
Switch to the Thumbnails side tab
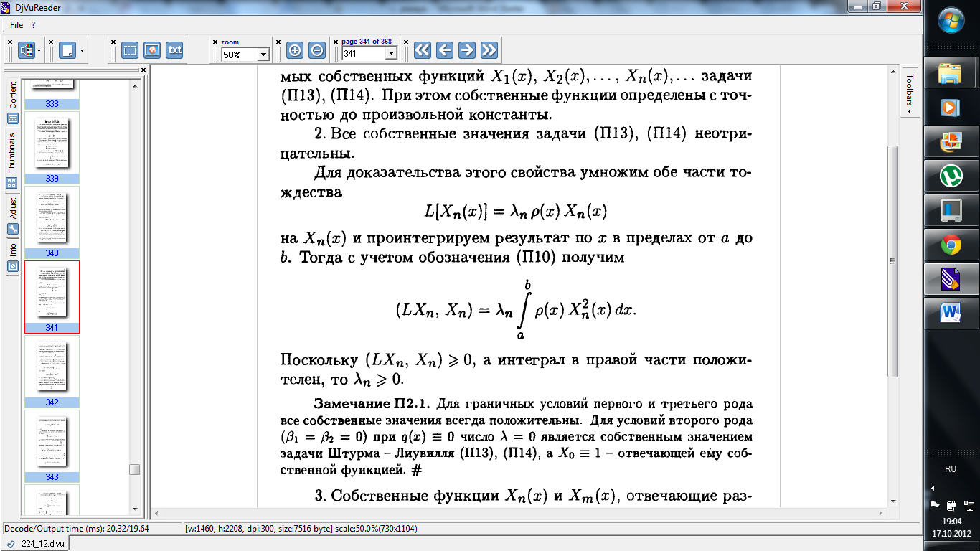click(x=12, y=161)
